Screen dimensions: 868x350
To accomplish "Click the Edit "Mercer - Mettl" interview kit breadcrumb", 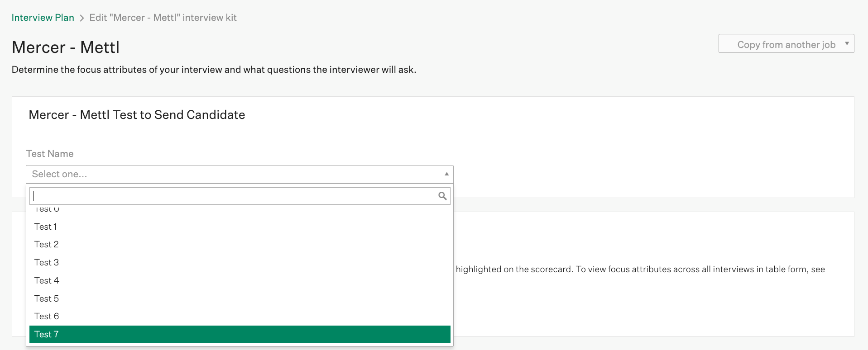I will 163,18.
